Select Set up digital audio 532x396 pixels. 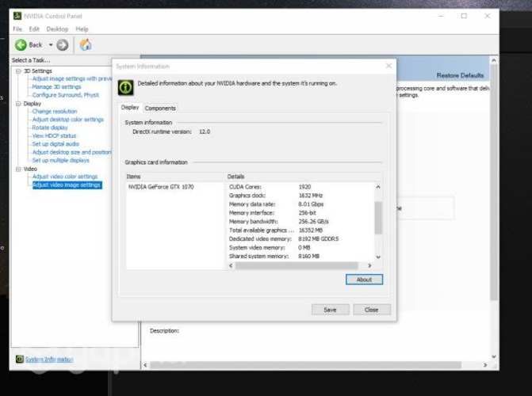tap(55, 144)
